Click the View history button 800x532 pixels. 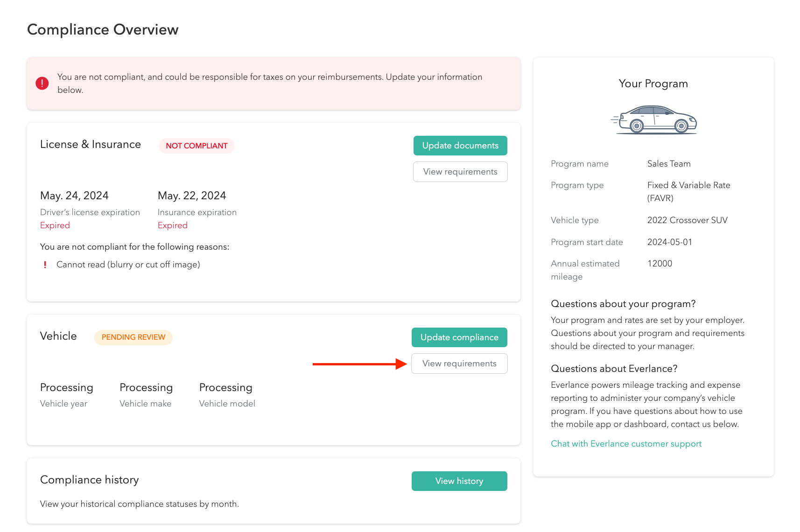pyautogui.click(x=459, y=481)
